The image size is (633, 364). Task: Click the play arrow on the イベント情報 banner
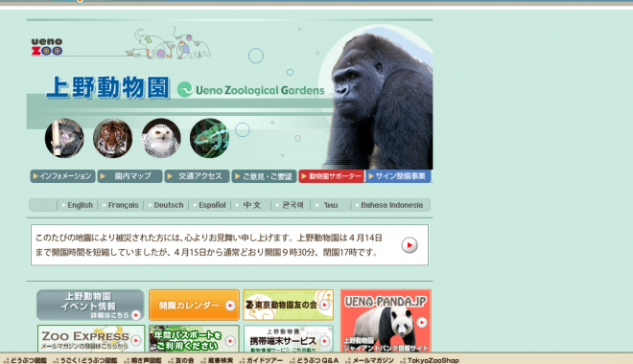point(136,315)
